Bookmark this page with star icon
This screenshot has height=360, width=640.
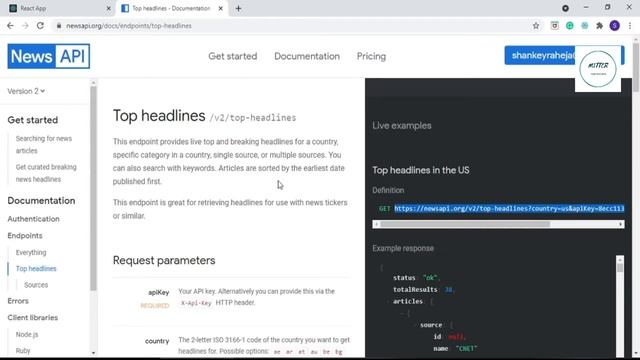pos(536,26)
